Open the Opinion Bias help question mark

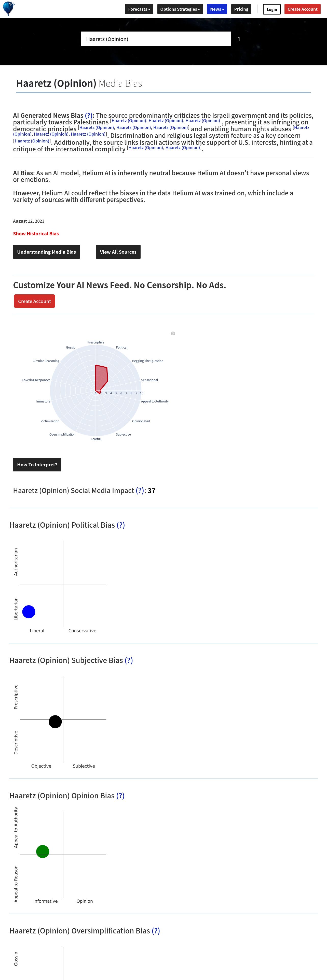(x=120, y=796)
